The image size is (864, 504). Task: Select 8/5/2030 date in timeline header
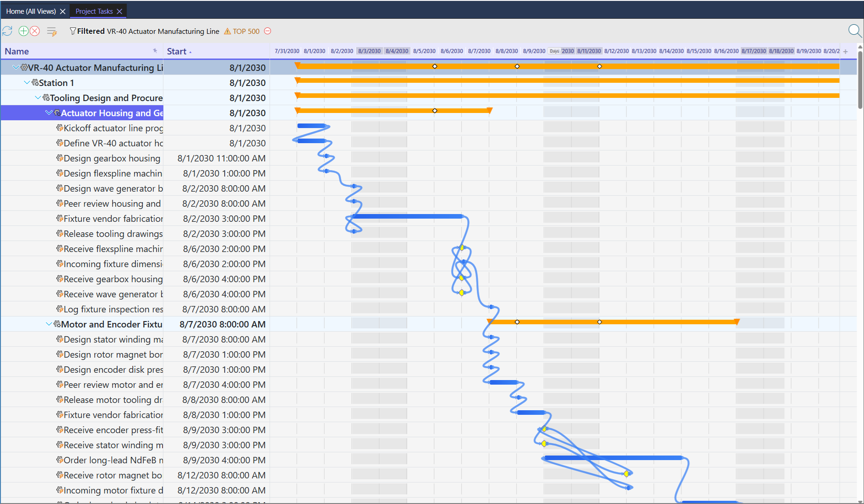click(x=424, y=51)
